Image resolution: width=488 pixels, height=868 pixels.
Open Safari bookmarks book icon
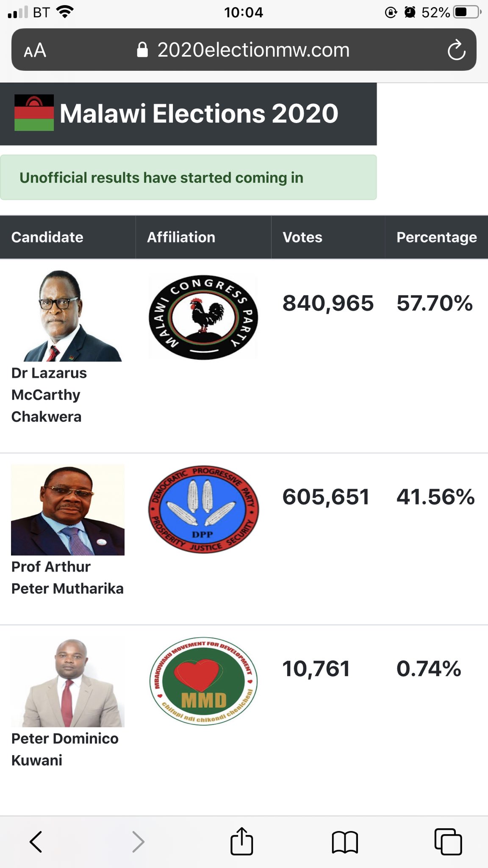click(x=345, y=842)
